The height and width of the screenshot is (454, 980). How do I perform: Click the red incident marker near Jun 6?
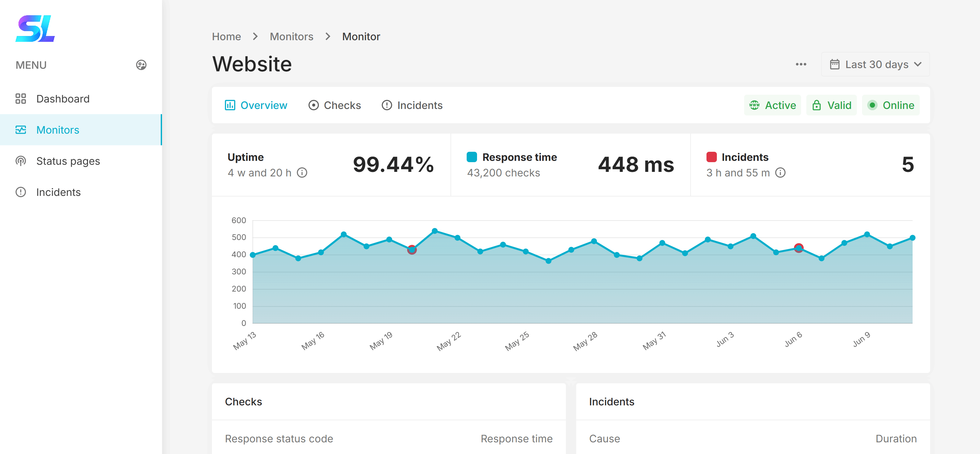pos(799,248)
